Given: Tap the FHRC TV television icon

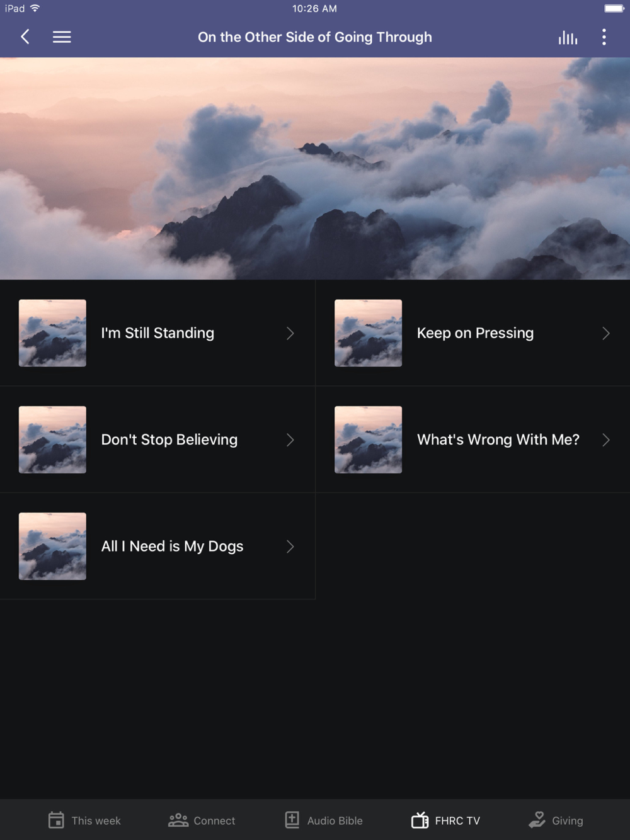Looking at the screenshot, I should 420,820.
